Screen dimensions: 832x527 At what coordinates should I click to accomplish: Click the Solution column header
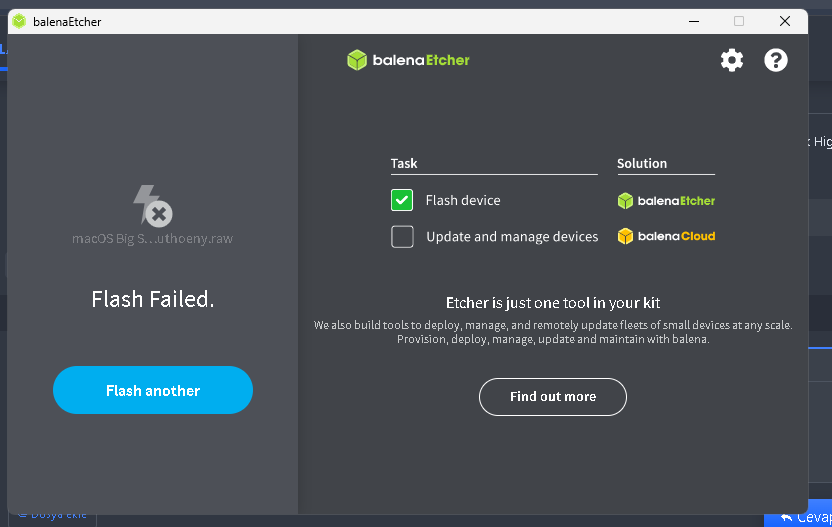tap(642, 163)
